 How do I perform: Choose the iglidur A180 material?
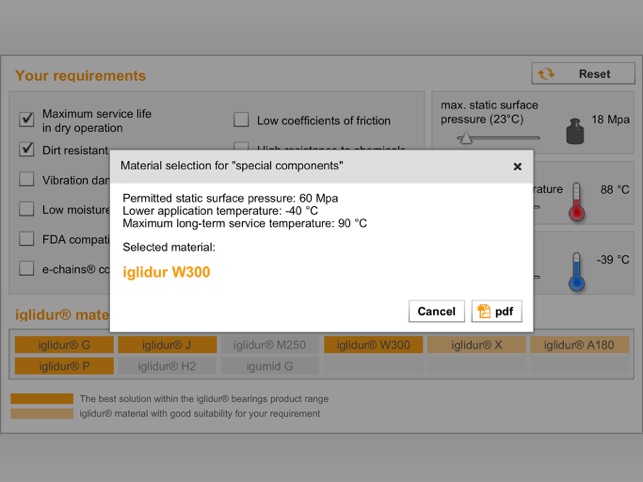point(579,345)
